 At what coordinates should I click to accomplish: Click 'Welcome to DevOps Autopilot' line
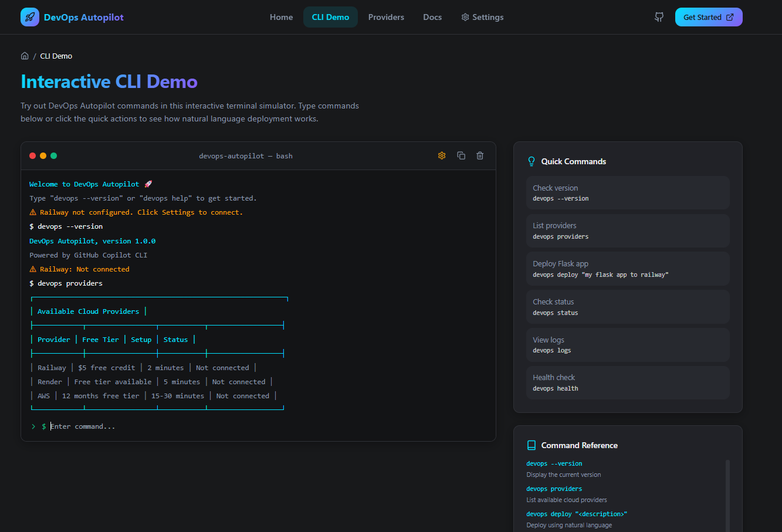90,184
